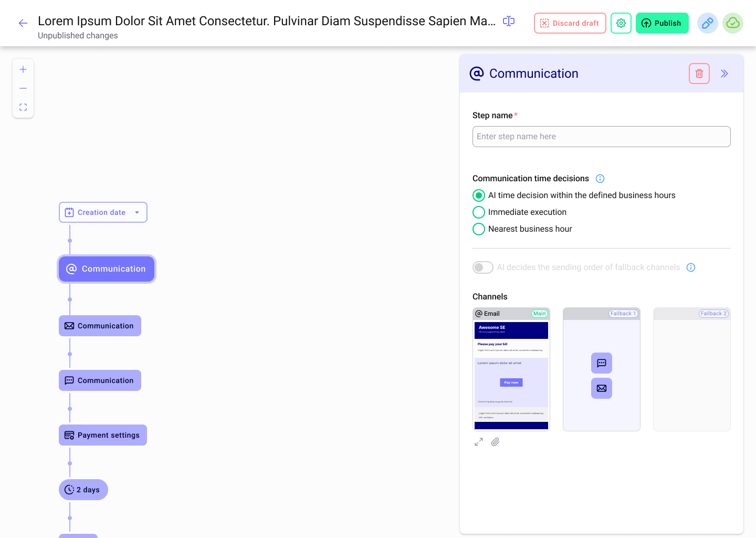Click the Publish button
The height and width of the screenshot is (538, 756).
[661, 23]
